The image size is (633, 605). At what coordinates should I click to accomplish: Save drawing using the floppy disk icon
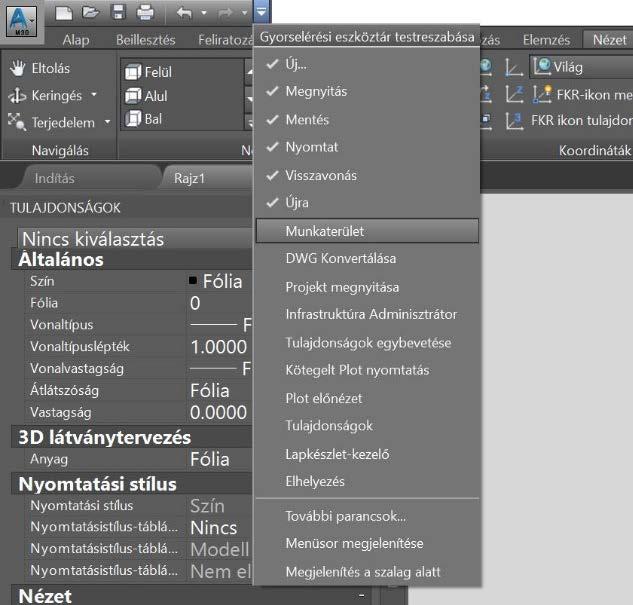[118, 13]
